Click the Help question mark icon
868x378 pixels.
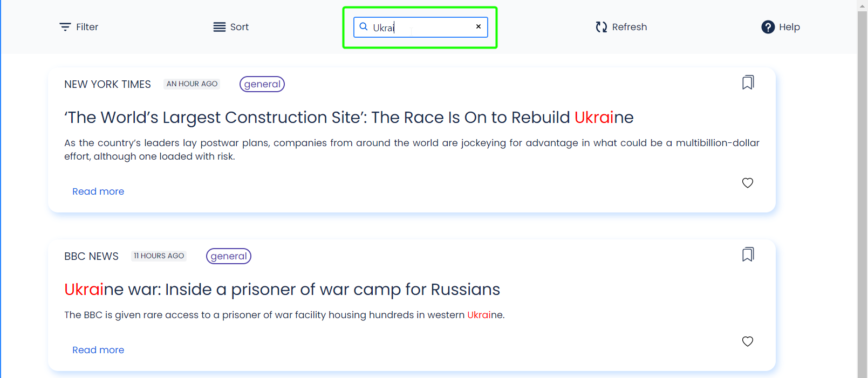[768, 27]
